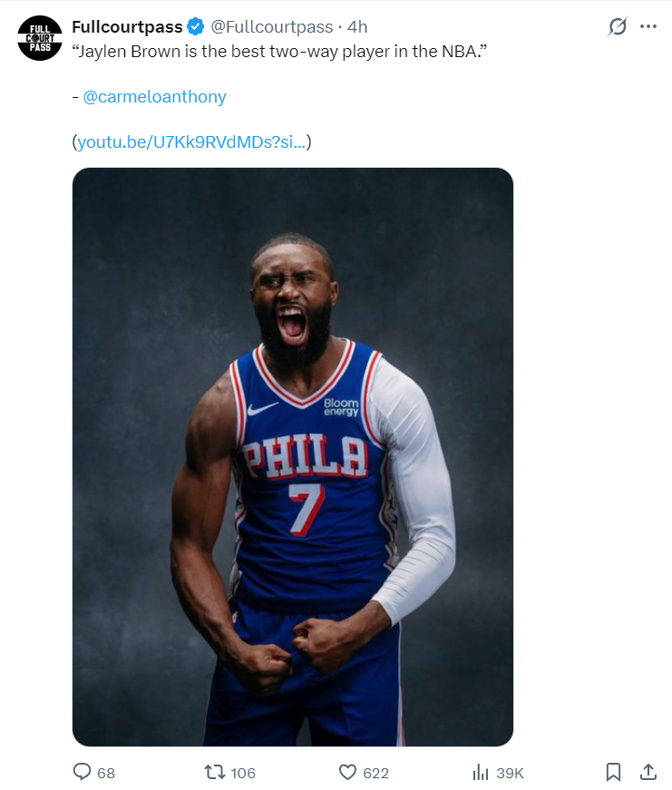Open the Fullcourtpass display name
672x790 pixels.
(x=128, y=26)
